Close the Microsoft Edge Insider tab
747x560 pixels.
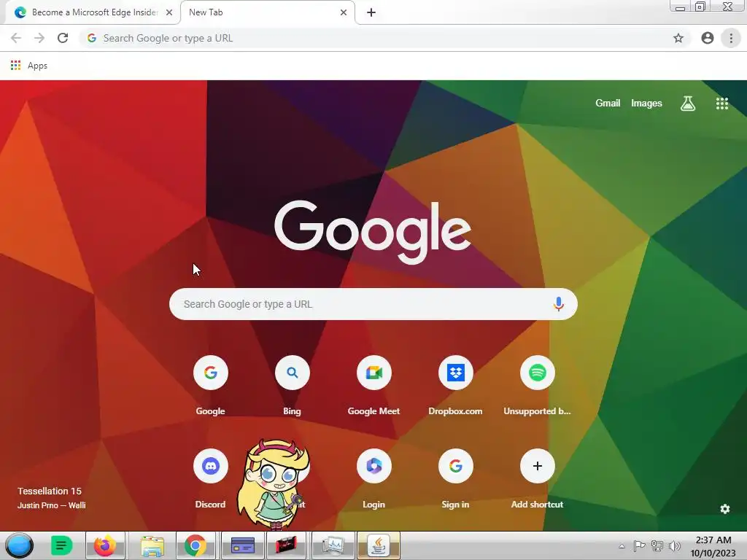pos(169,12)
